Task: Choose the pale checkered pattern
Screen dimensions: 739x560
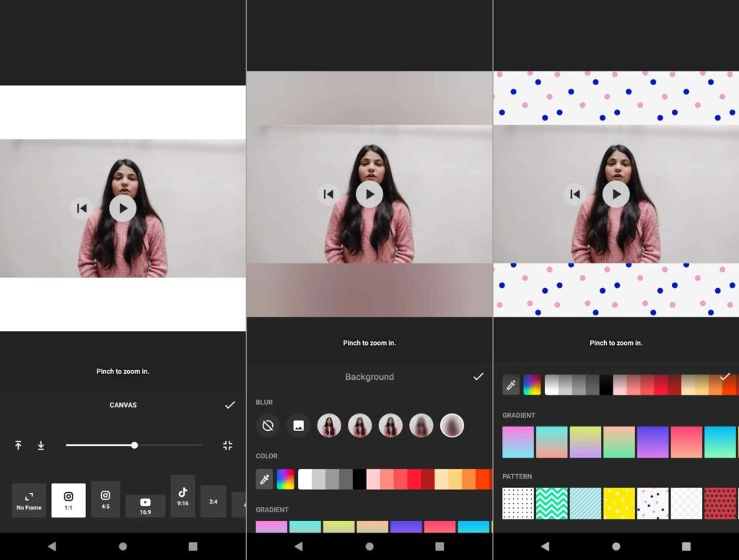Action: (x=686, y=504)
